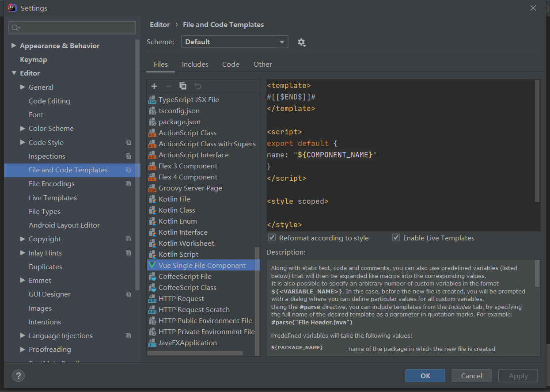Expand the Appearance & Behavior section
This screenshot has height=392, width=550.
point(14,46)
